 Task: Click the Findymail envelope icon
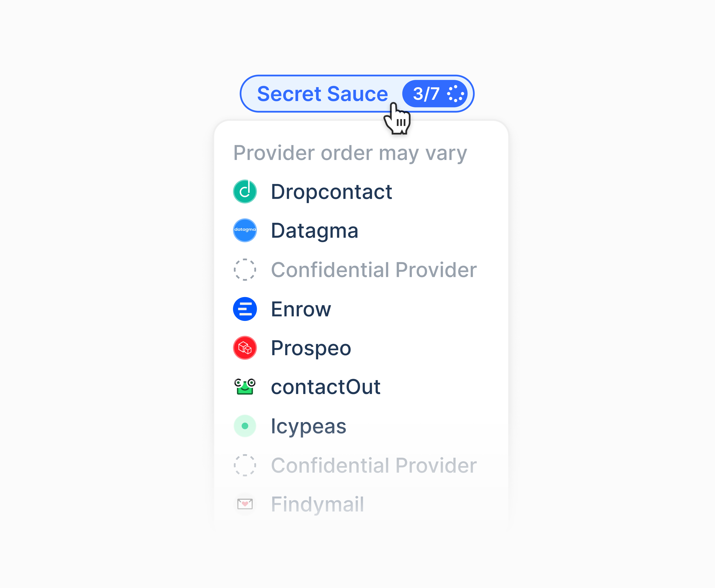tap(245, 504)
